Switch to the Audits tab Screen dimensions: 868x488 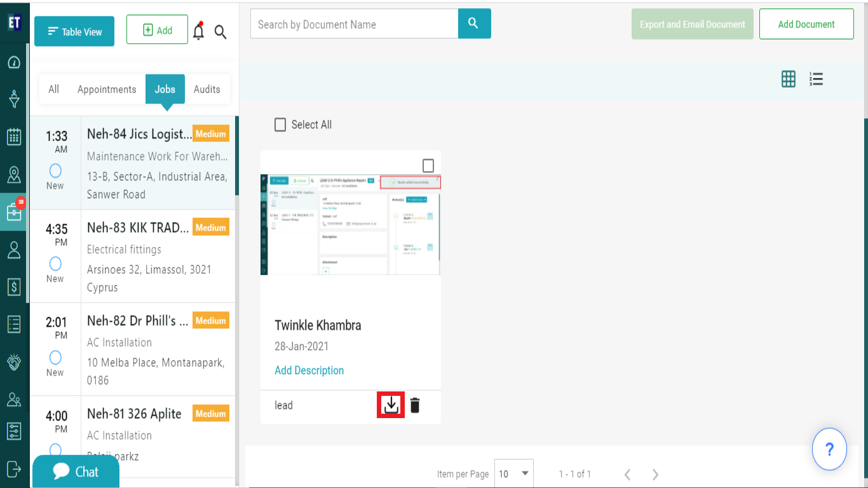click(x=207, y=89)
